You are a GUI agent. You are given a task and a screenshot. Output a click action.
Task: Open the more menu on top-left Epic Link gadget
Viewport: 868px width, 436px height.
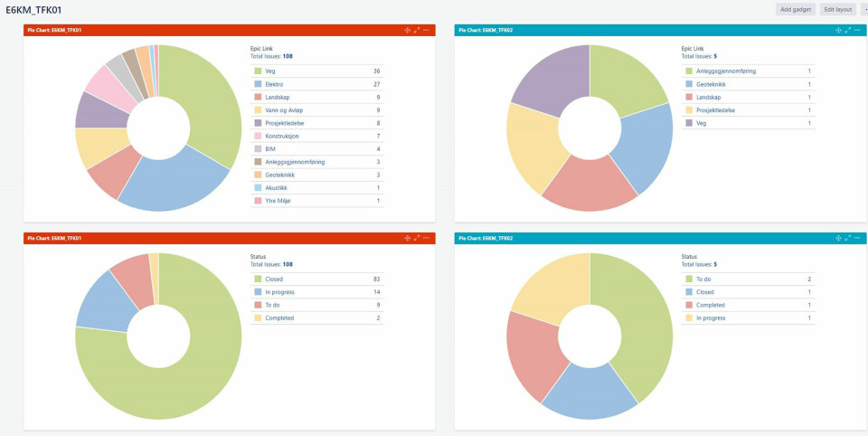(426, 31)
